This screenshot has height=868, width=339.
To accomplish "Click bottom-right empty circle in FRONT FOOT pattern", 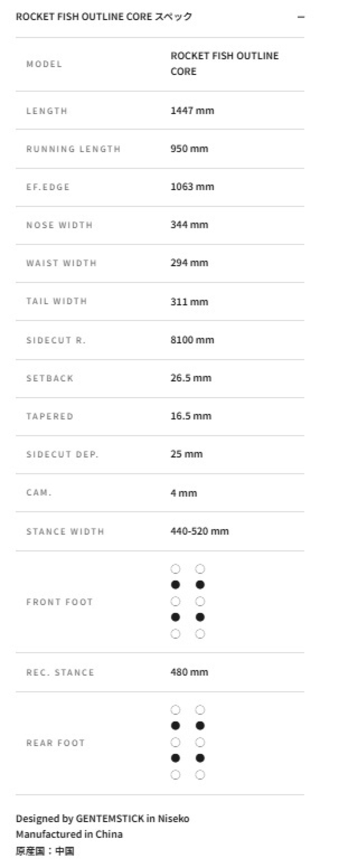I will pyautogui.click(x=200, y=634).
